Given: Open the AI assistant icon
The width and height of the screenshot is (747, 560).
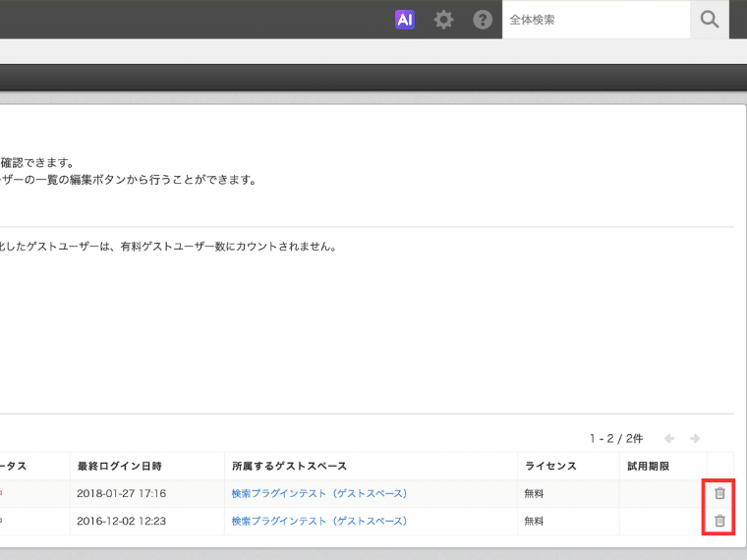Looking at the screenshot, I should (x=405, y=20).
